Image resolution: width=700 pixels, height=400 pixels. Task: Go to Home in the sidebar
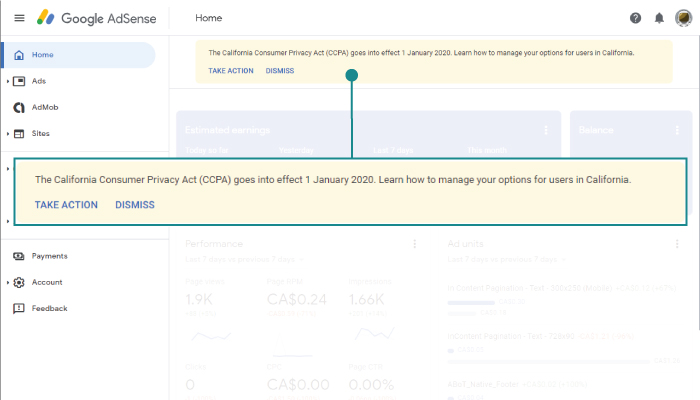(79, 55)
